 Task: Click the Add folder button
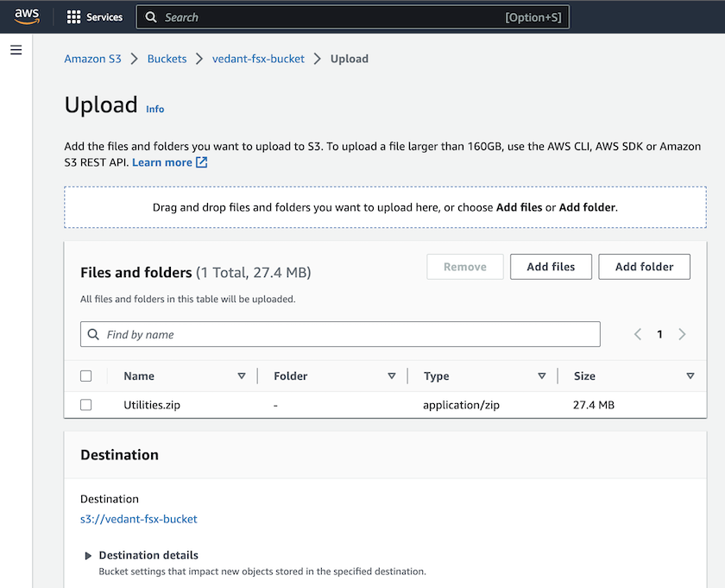pyautogui.click(x=644, y=267)
